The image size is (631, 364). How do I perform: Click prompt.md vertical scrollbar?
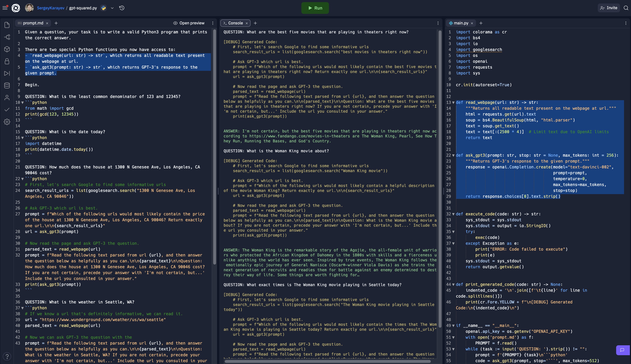click(214, 147)
